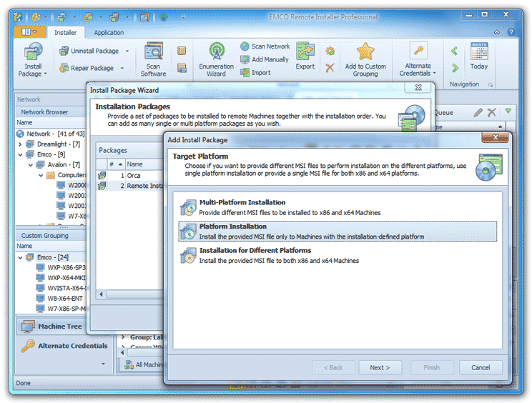Screen dimensions: 532x403
Task: Collapse the Emco - [9] network node
Action: pyautogui.click(x=20, y=154)
